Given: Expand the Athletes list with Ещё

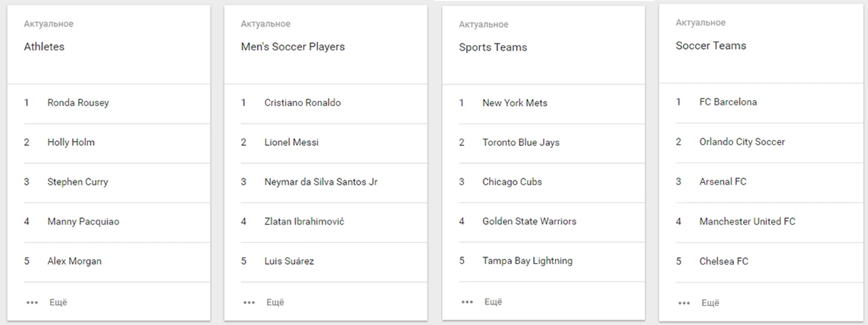Looking at the screenshot, I should [58, 302].
